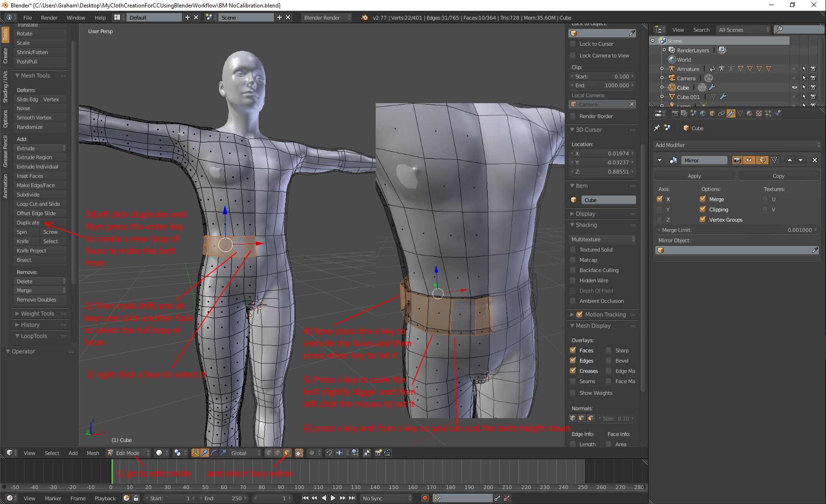Screen dimensions: 826x504
Task: Open the Add Modifier dropdown
Action: click(737, 145)
